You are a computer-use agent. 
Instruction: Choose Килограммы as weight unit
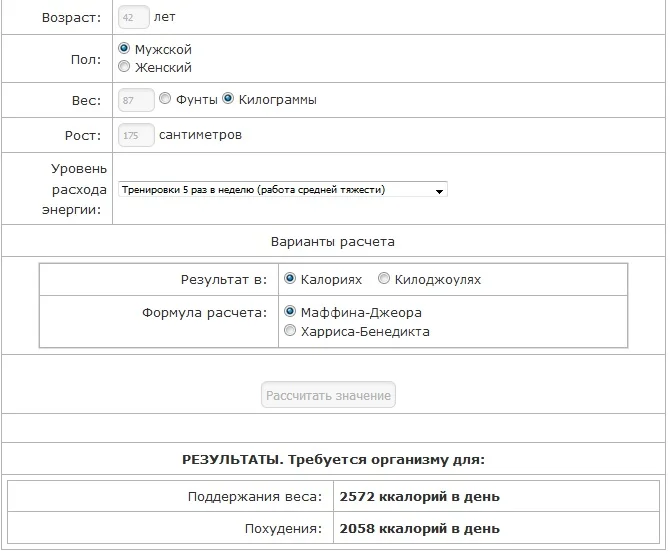(228, 99)
